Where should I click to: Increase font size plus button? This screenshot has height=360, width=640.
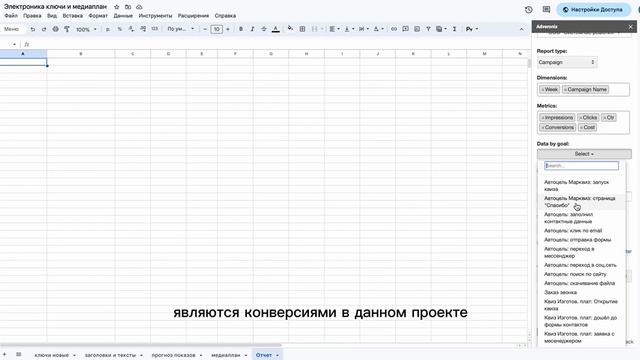click(228, 29)
